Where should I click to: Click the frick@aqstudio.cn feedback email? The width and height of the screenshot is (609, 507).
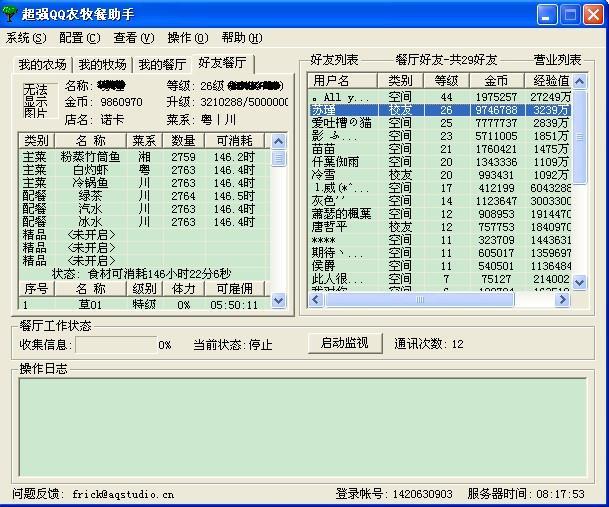click(x=123, y=494)
